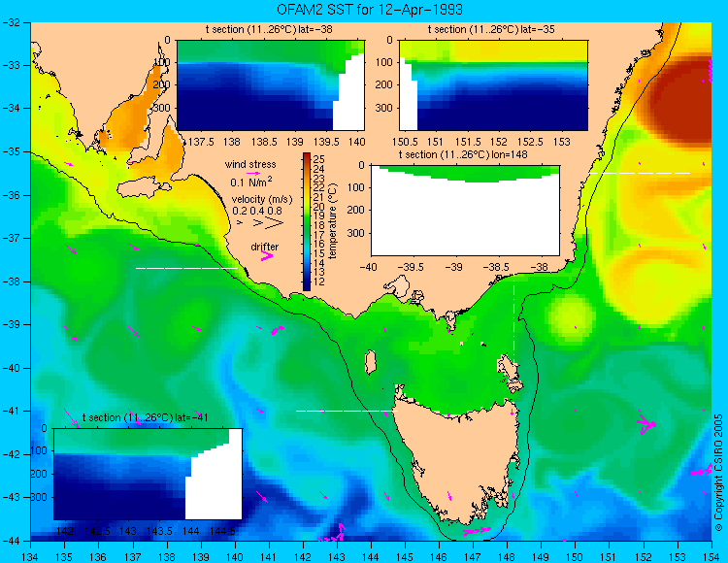Click the large velocity arrowhead for 0.8 m/s
The width and height of the screenshot is (728, 563).
[x=275, y=223]
